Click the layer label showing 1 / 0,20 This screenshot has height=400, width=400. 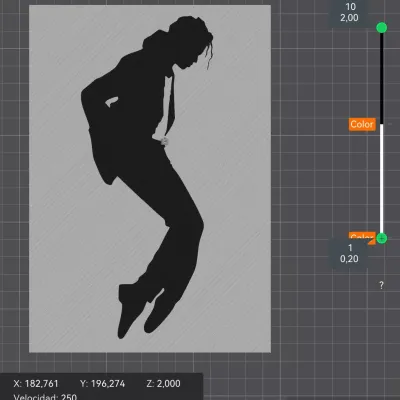pos(349,253)
